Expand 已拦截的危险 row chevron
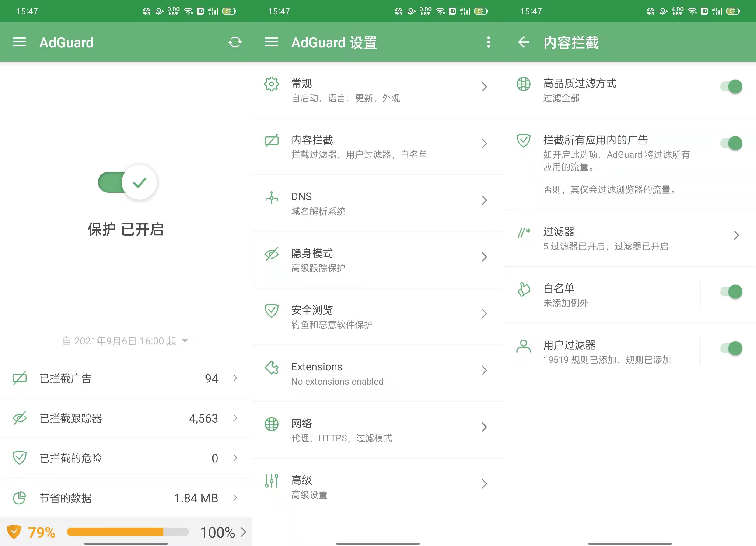This screenshot has width=756, height=546. pyautogui.click(x=235, y=458)
